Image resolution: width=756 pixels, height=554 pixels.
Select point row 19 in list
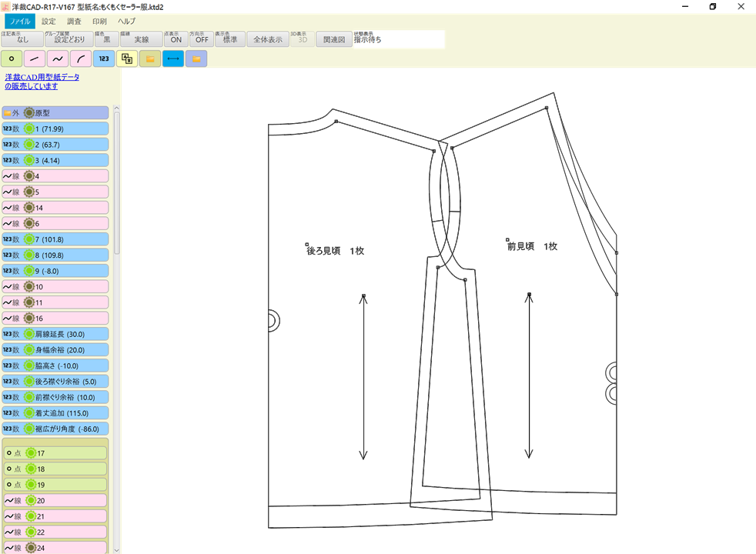[x=55, y=485]
